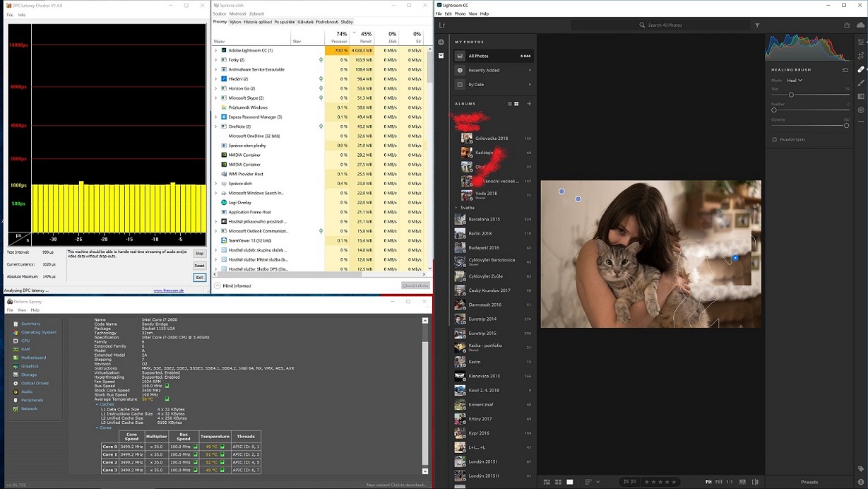
Task: Select CPU section in Speccy sidebar
Action: pos(25,341)
